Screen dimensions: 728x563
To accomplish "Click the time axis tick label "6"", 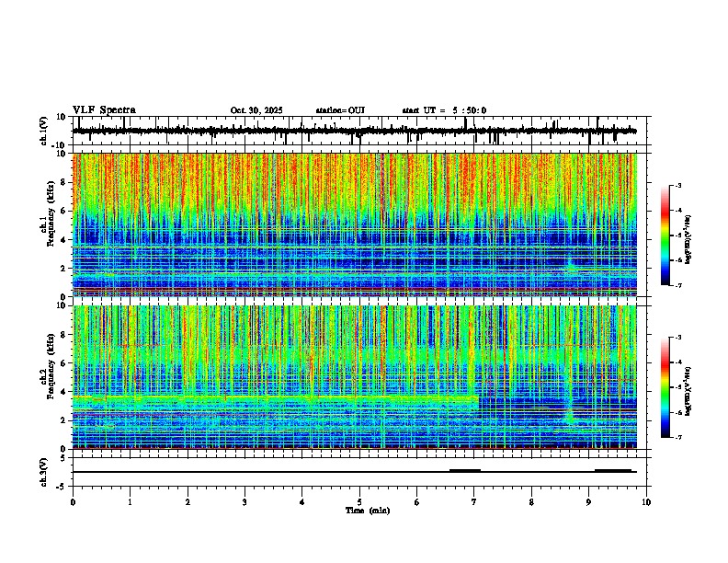I will pyautogui.click(x=416, y=502).
